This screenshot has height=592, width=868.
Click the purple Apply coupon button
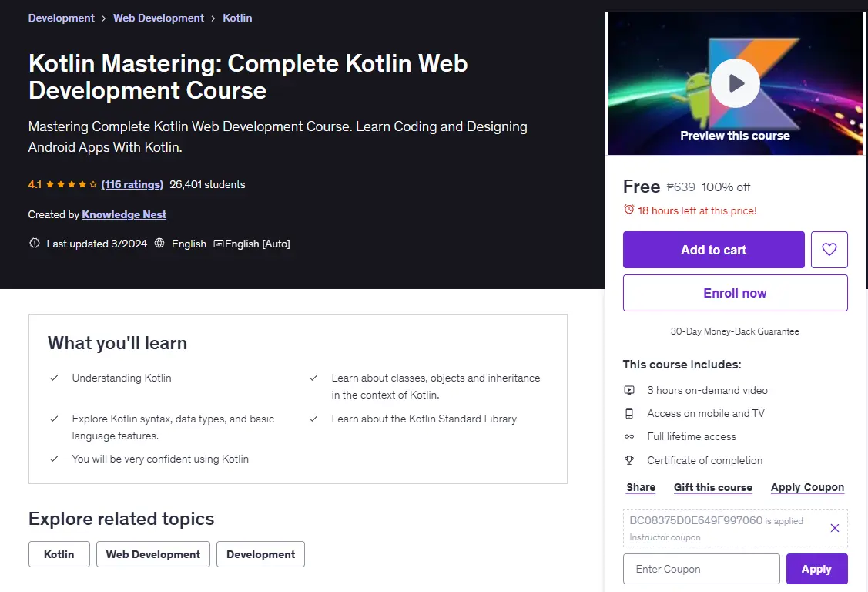[816, 569]
